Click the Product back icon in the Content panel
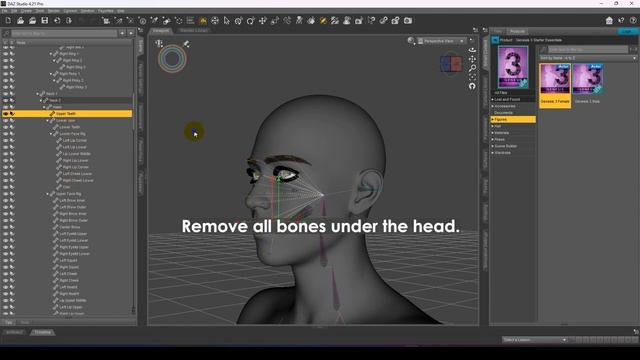This screenshot has height=360, width=640. (495, 40)
